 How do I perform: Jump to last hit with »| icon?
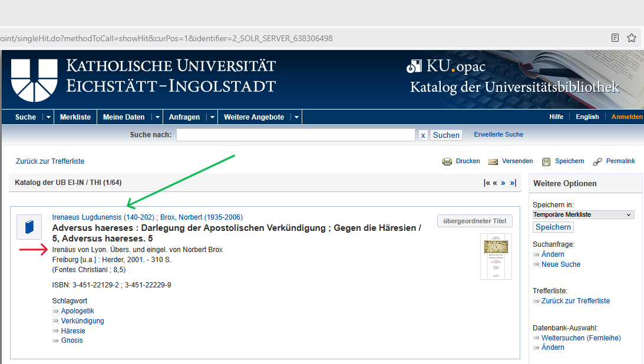(x=513, y=183)
